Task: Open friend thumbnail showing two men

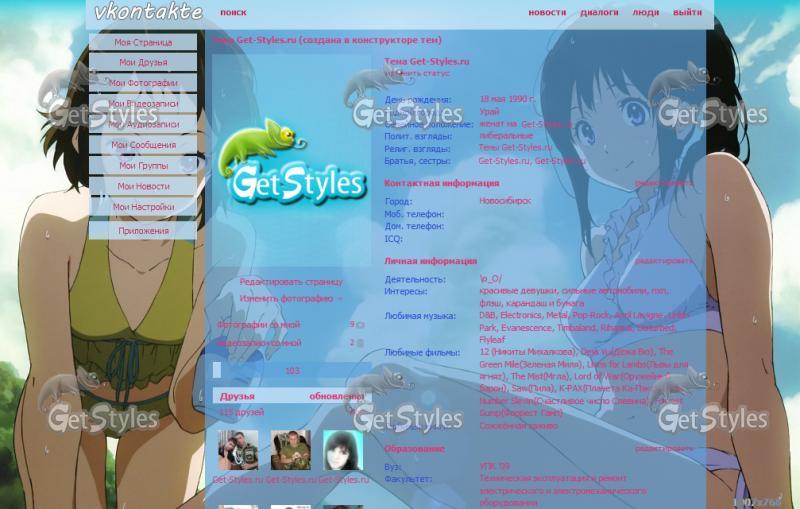Action: click(x=238, y=450)
